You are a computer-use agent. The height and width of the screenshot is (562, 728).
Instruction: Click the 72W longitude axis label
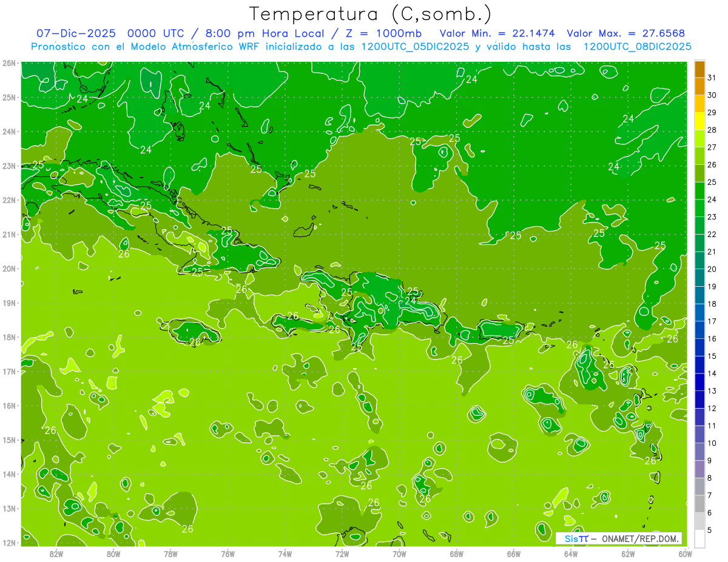342,554
